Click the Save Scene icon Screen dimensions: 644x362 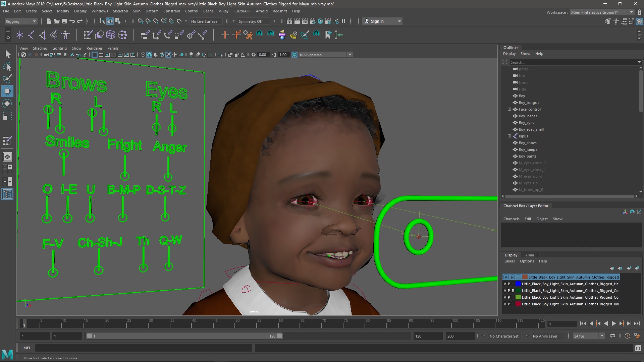tap(64, 21)
